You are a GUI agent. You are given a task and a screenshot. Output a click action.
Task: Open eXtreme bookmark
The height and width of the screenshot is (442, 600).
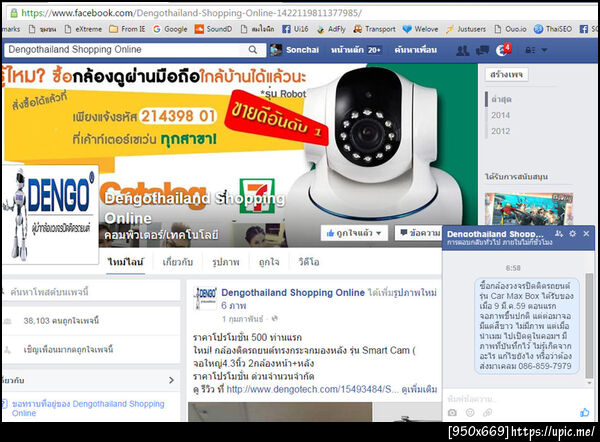tap(83, 29)
